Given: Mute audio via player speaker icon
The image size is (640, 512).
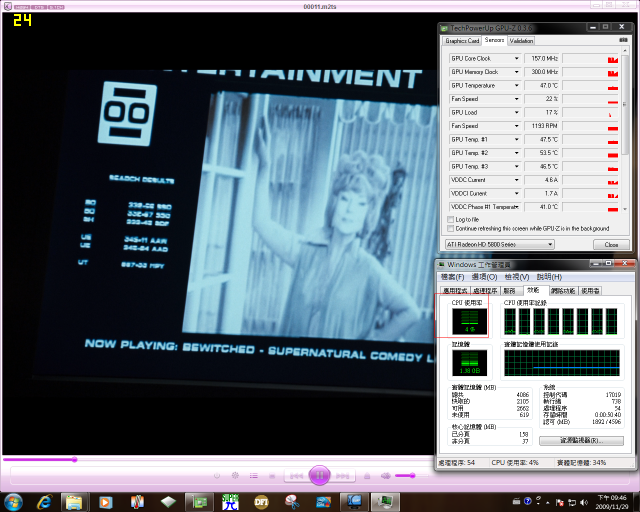Looking at the screenshot, I should click(x=385, y=476).
